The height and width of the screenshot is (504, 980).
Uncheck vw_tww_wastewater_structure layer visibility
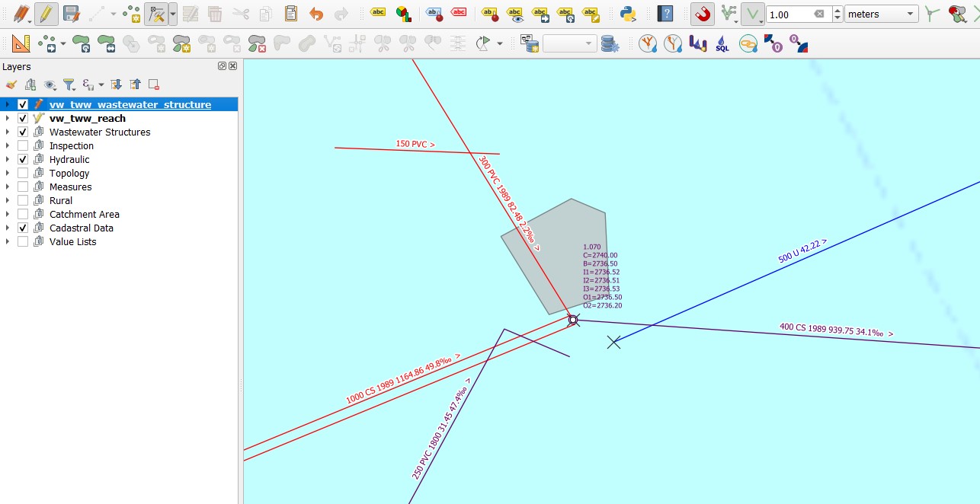pyautogui.click(x=23, y=104)
